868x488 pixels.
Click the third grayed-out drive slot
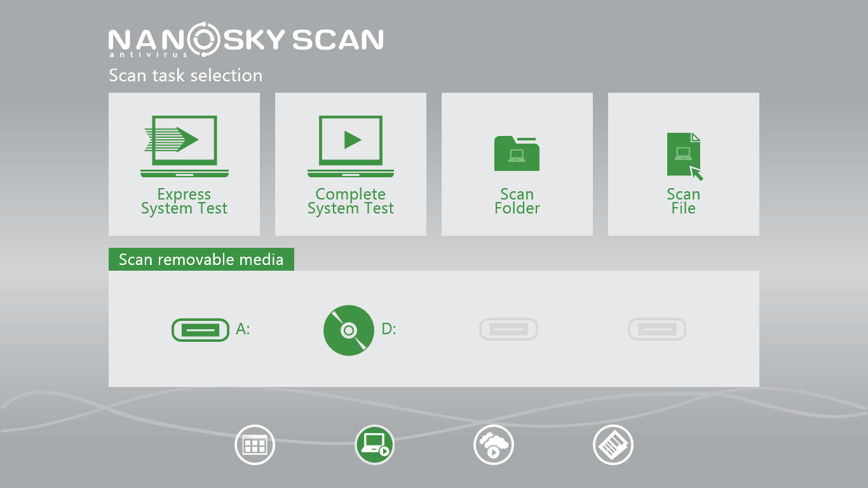tap(508, 329)
